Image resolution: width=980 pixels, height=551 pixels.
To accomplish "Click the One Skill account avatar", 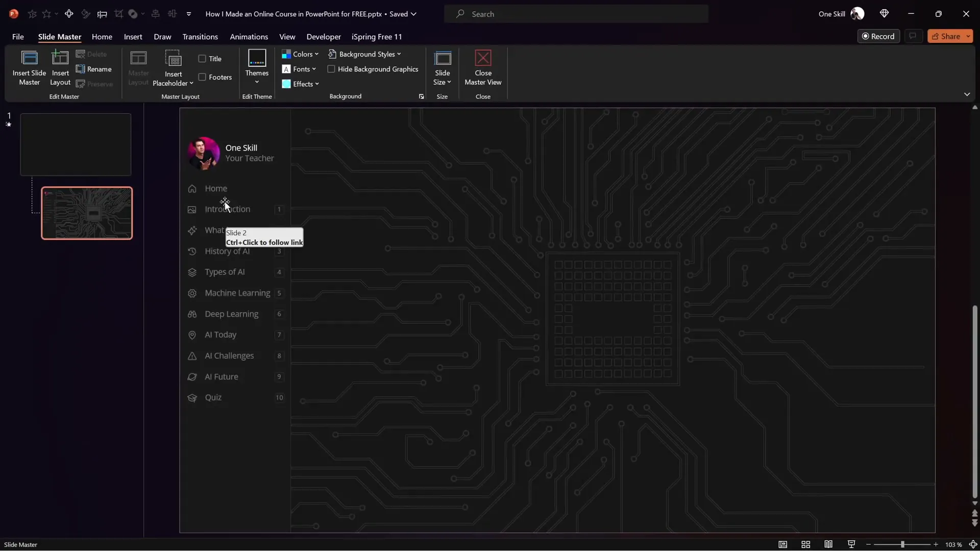I will [x=857, y=14].
